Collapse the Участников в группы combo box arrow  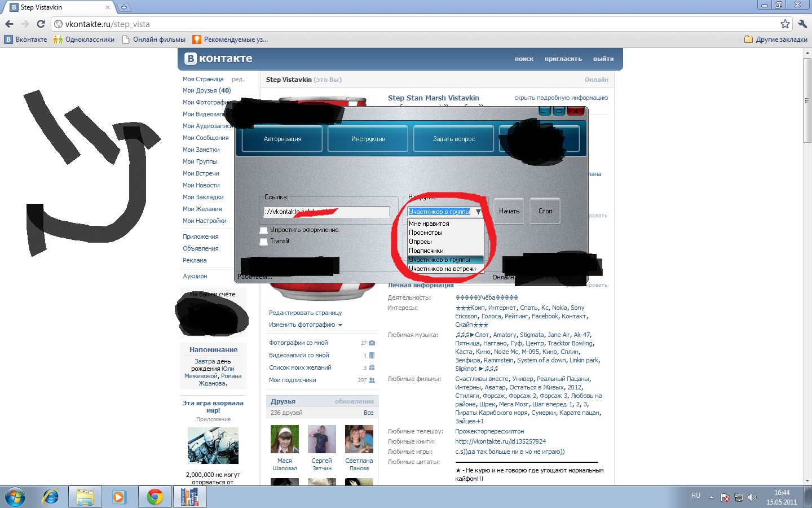tap(478, 212)
